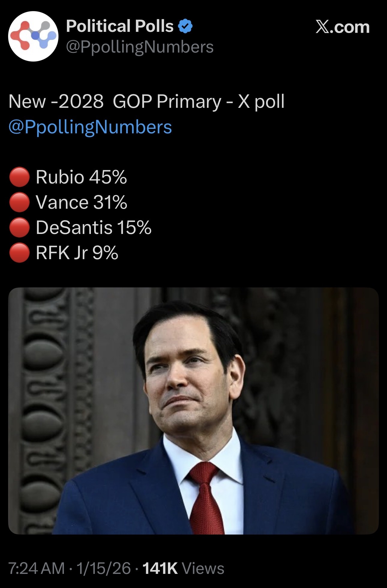
Task: Click the blue verified badge
Action: coord(185,26)
